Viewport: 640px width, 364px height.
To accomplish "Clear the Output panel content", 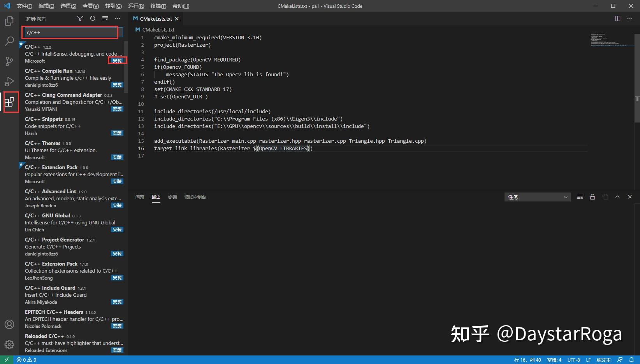I will [580, 197].
